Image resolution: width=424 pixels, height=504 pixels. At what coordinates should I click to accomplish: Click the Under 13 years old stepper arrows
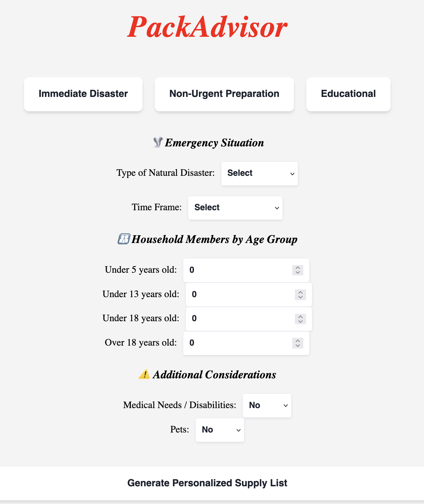(300, 294)
